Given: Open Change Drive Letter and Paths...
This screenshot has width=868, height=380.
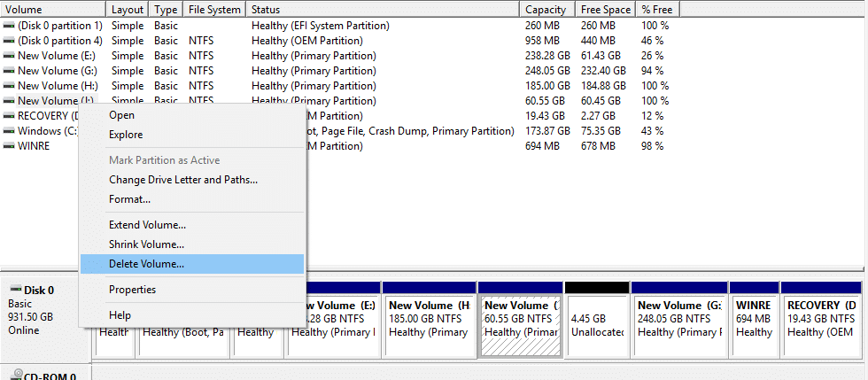Looking at the screenshot, I should [182, 180].
